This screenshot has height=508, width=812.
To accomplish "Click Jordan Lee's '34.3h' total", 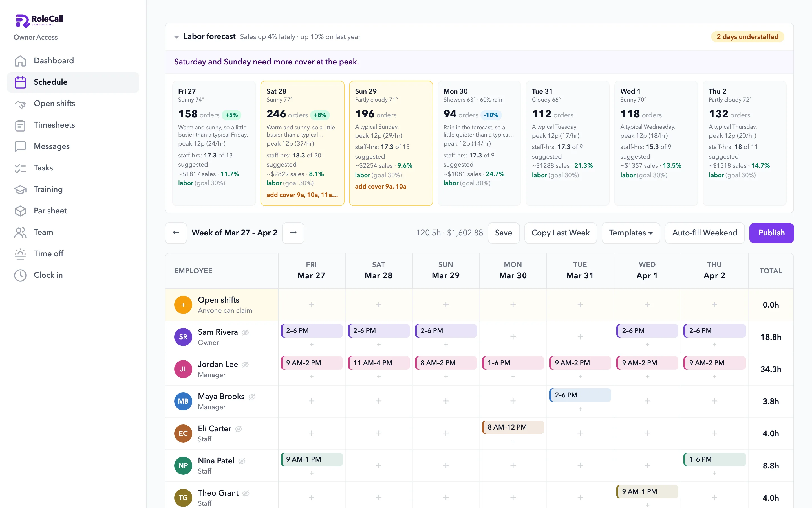I will (771, 369).
